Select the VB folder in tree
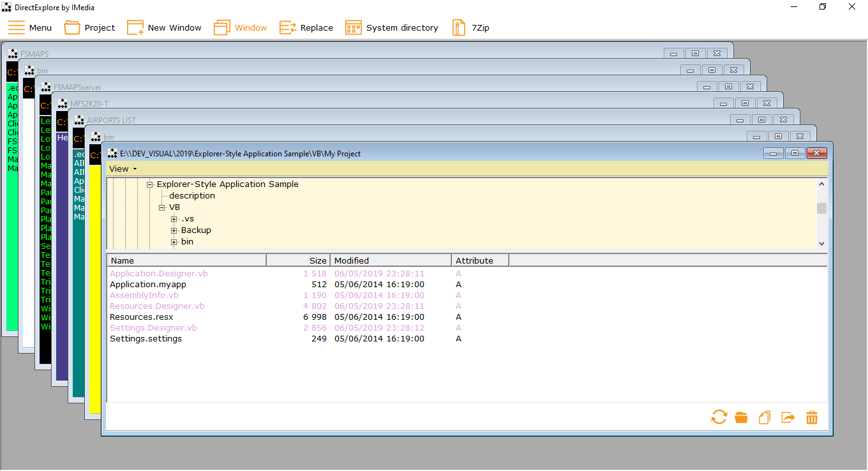Screen dimensions: 868x471 (174, 207)
